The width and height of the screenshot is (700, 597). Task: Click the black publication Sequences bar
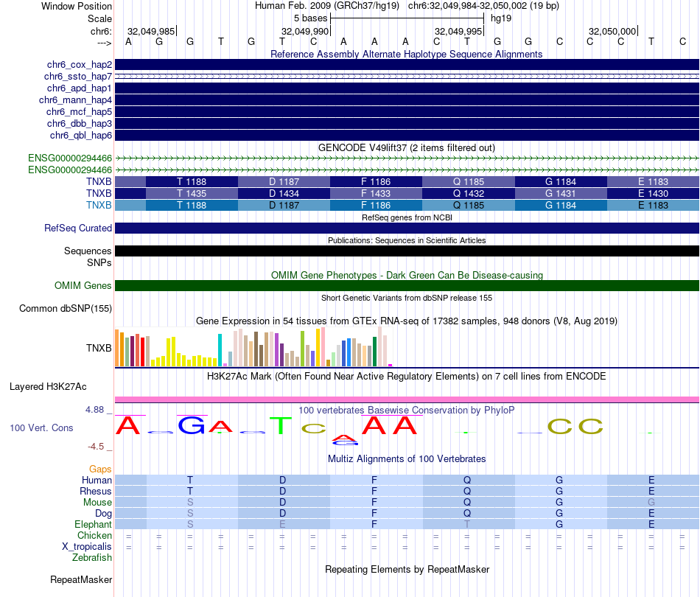click(407, 251)
